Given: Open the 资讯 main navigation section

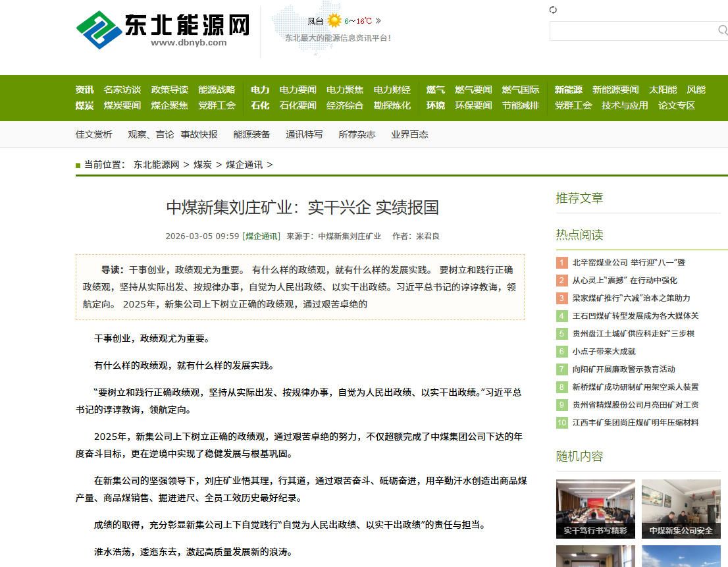Looking at the screenshot, I should pos(84,90).
